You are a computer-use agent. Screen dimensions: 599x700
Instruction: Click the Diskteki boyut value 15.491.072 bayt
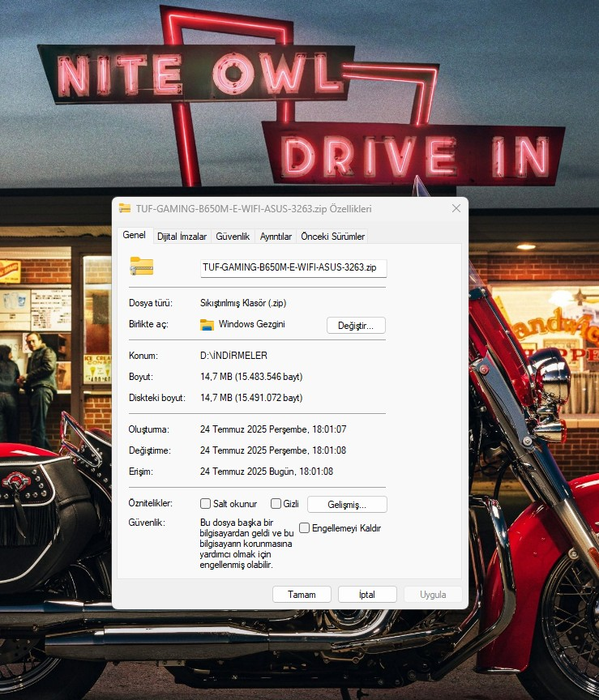click(251, 398)
